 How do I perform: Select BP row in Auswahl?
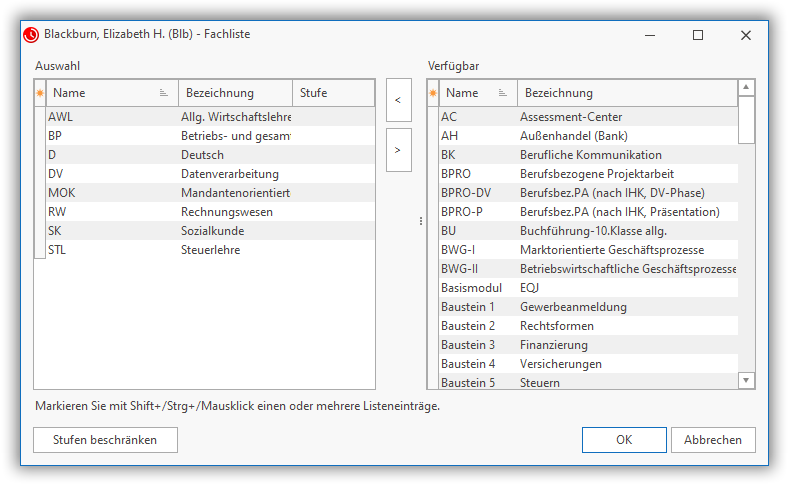[210, 136]
